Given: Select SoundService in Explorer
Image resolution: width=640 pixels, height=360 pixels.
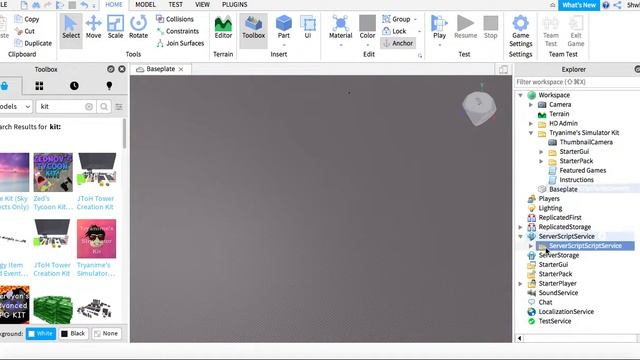Looking at the screenshot, I should (x=558, y=293).
